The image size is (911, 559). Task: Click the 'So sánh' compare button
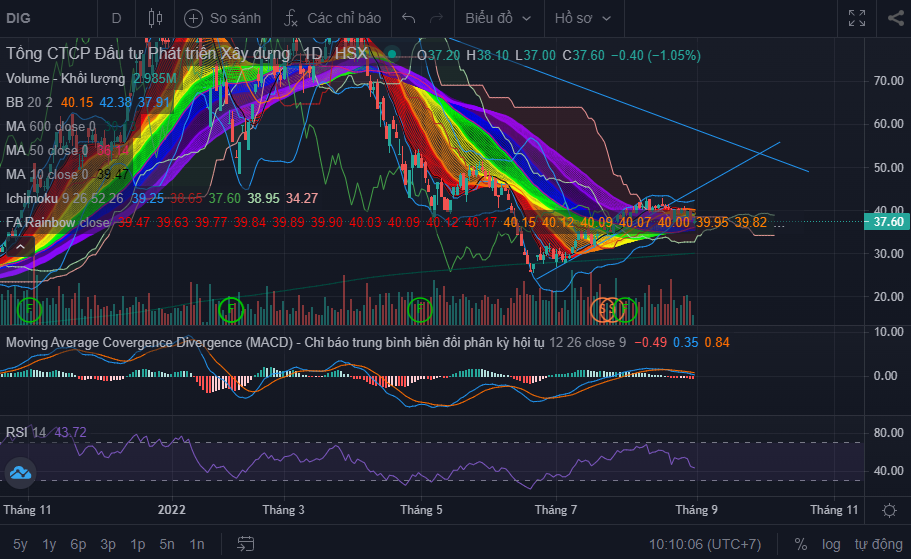click(x=222, y=18)
